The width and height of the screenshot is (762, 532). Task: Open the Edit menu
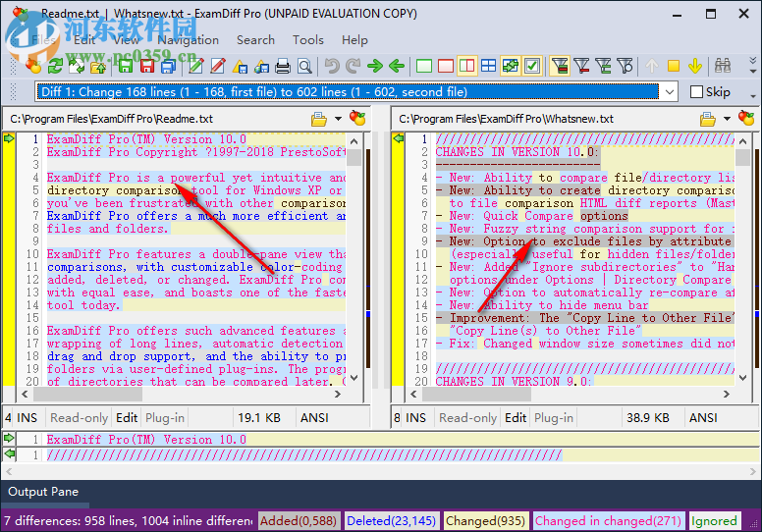tap(84, 40)
